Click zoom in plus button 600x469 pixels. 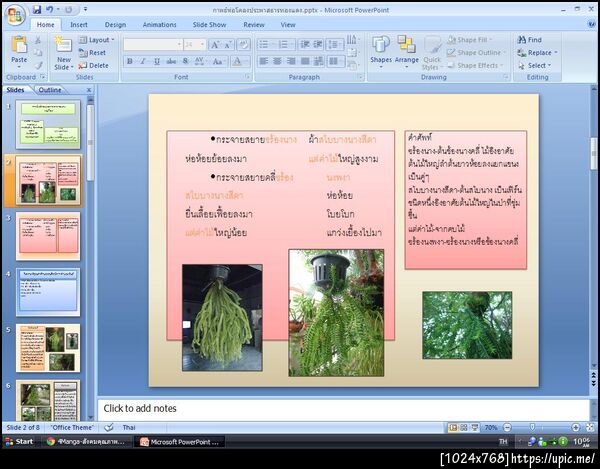coord(576,428)
